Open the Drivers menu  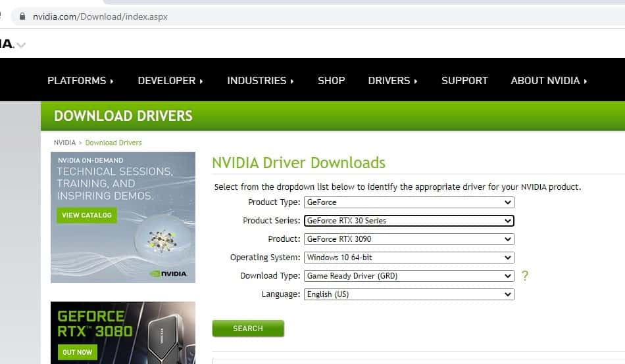click(x=393, y=81)
